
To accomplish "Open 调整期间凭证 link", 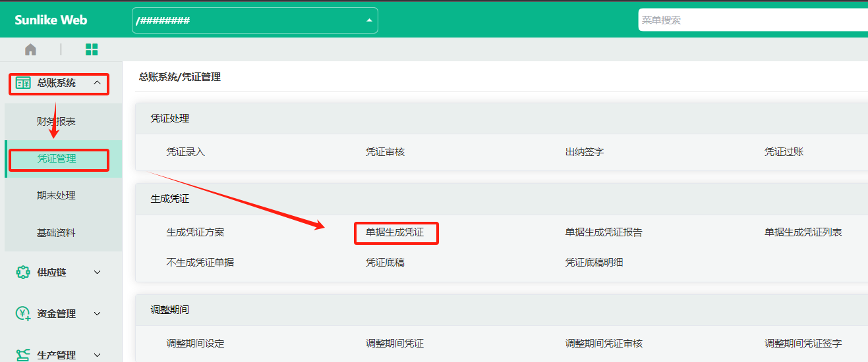I will pyautogui.click(x=395, y=344).
